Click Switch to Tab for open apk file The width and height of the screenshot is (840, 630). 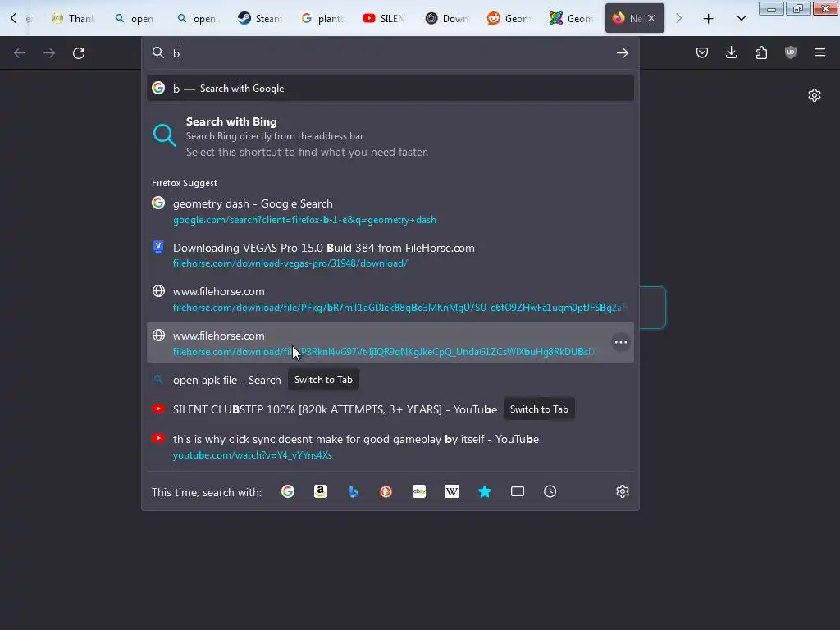pyautogui.click(x=323, y=380)
